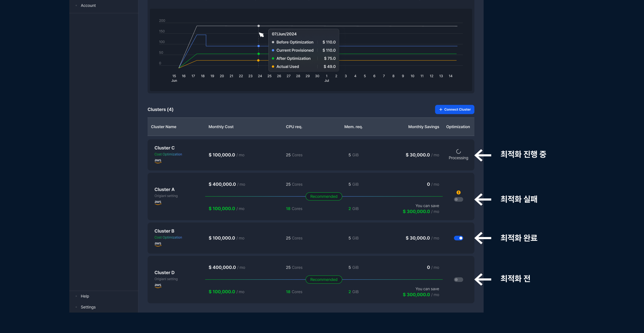
Task: Enable optimization toggle for Cluster A
Action: [458, 199]
